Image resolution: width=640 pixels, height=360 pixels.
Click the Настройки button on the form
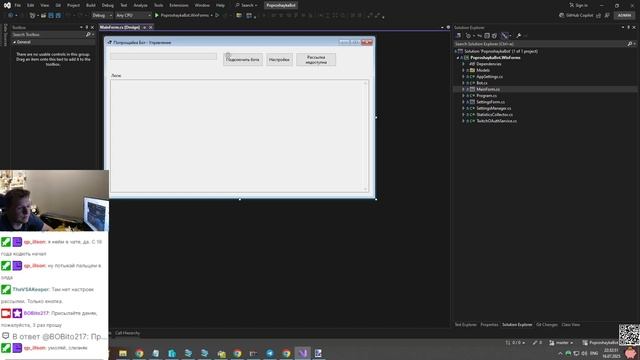[x=279, y=60]
